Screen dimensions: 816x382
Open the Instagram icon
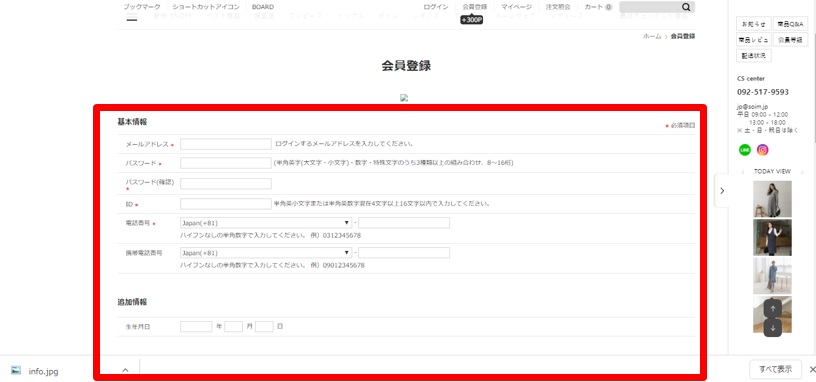tap(762, 150)
